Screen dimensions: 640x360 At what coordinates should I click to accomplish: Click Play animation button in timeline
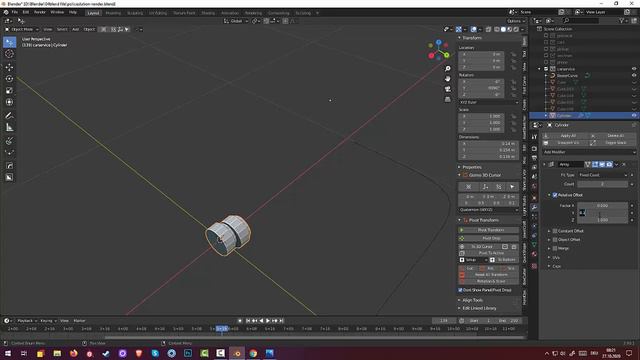click(x=268, y=321)
